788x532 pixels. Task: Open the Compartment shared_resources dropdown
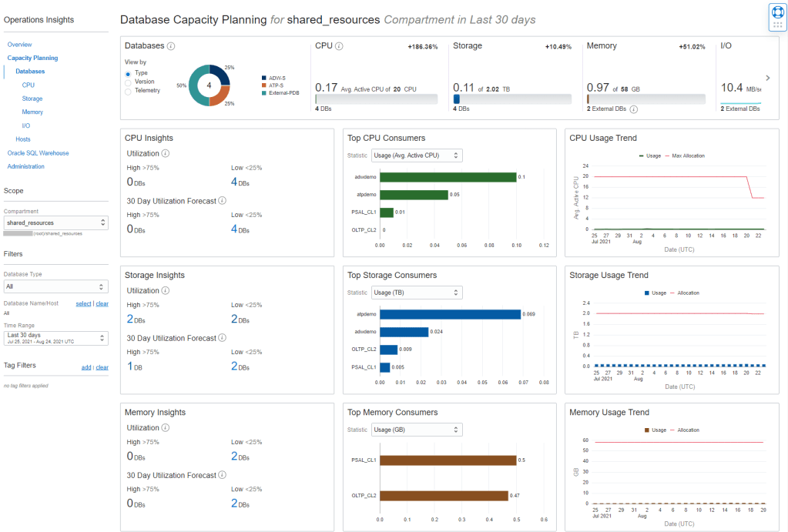(55, 223)
